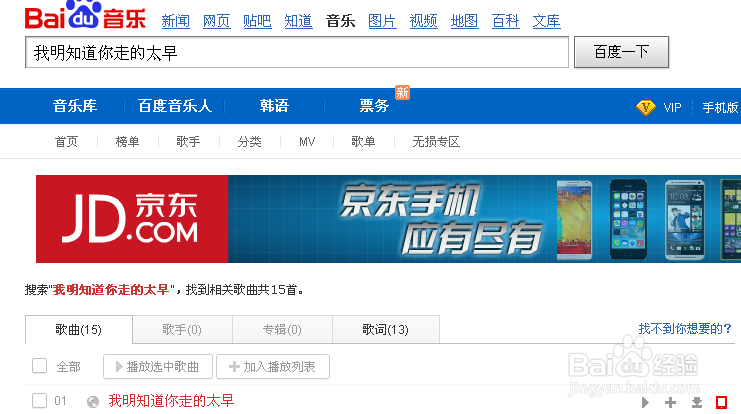Image resolution: width=741 pixels, height=414 pixels.
Task: Open 歌单 in the sub navigation
Action: point(363,142)
